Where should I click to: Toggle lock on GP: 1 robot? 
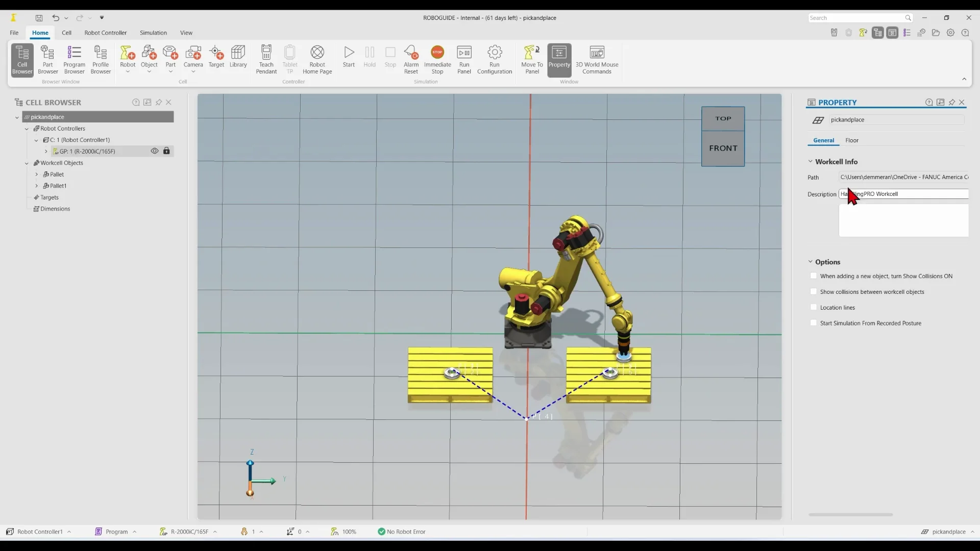coord(166,151)
